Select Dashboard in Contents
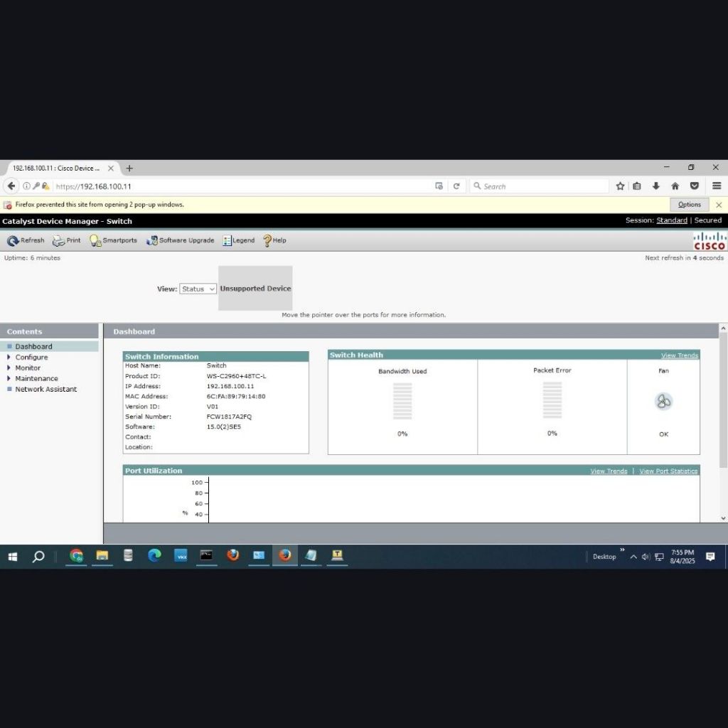728x728 pixels. click(x=33, y=346)
